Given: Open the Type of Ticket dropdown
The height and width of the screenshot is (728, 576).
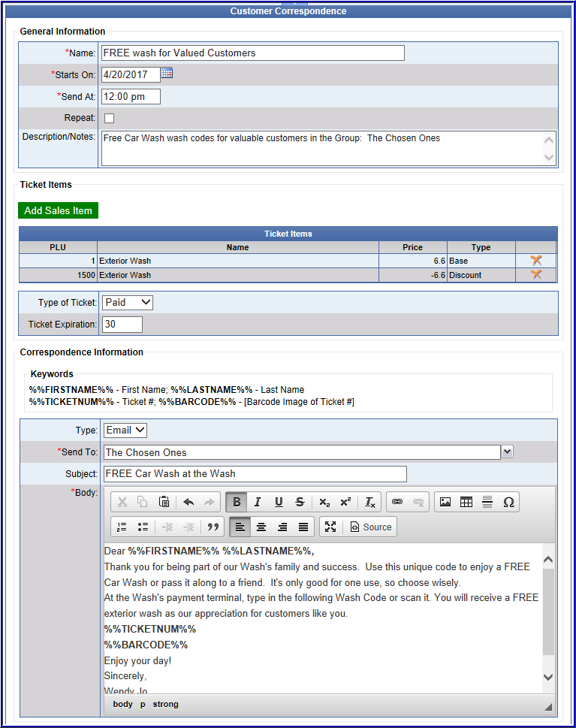Looking at the screenshot, I should (x=128, y=302).
